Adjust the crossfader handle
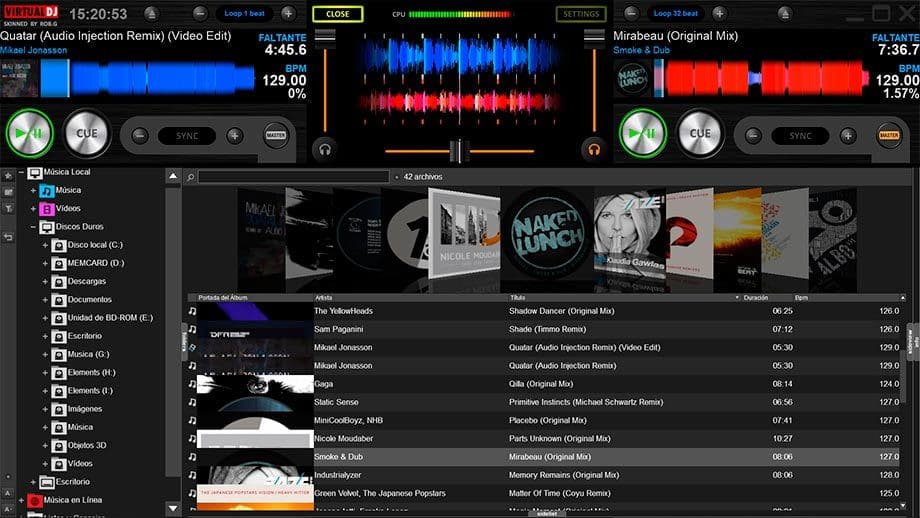The image size is (920, 518). pos(459,151)
